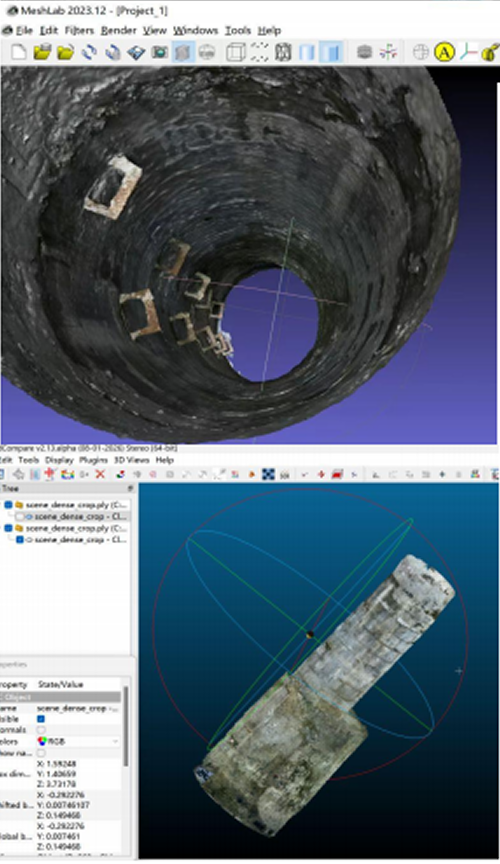Open MeshLab Tools menu
This screenshot has height=864, width=500.
click(x=238, y=30)
